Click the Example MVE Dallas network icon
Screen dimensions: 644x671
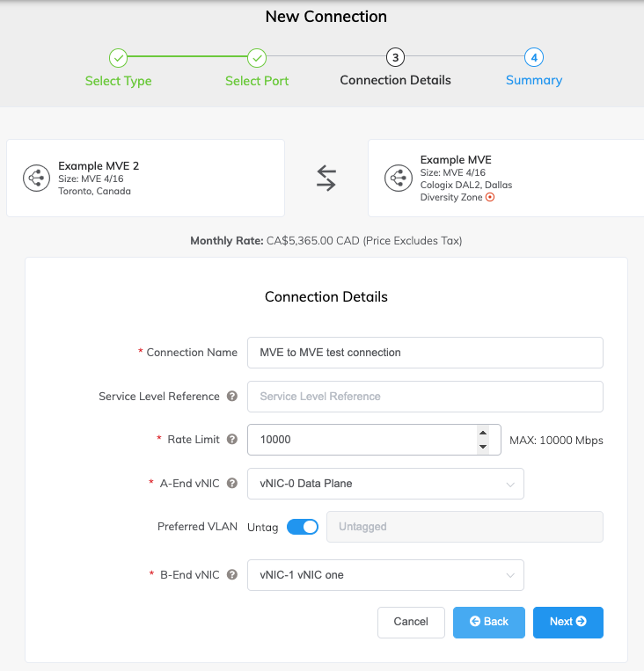click(399, 178)
